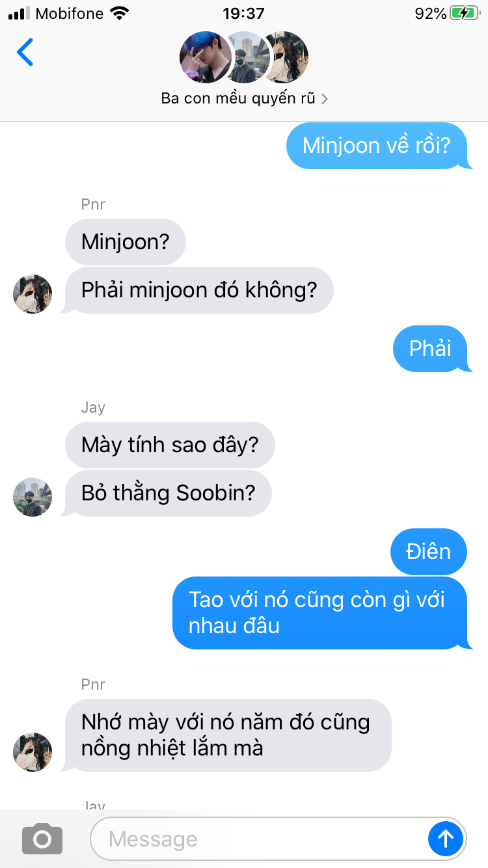
Task: Select the 'Minjoon về rồi?' sent bubble
Action: coord(377,146)
